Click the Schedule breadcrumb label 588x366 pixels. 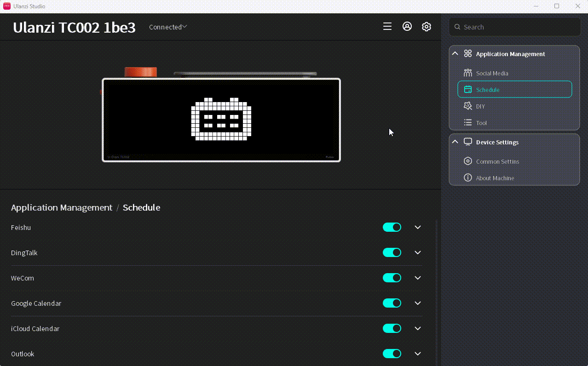click(141, 207)
